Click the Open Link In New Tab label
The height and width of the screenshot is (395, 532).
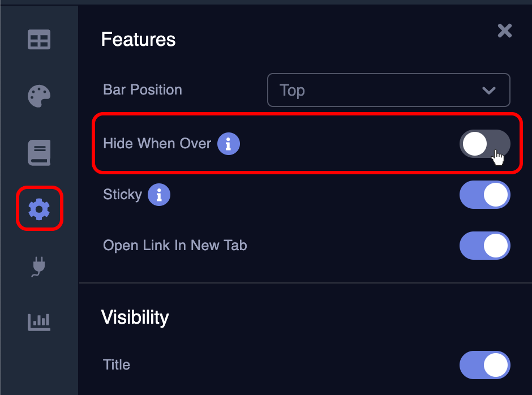pyautogui.click(x=175, y=246)
